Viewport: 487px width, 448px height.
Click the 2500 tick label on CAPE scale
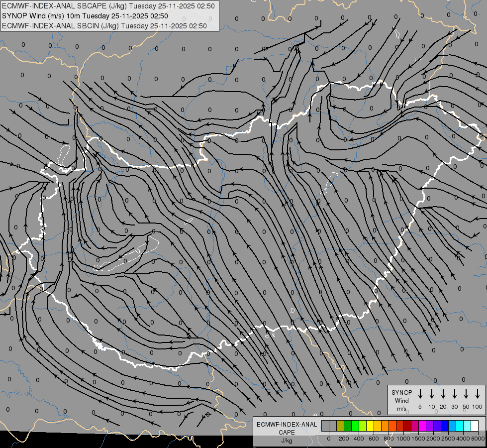(448, 439)
